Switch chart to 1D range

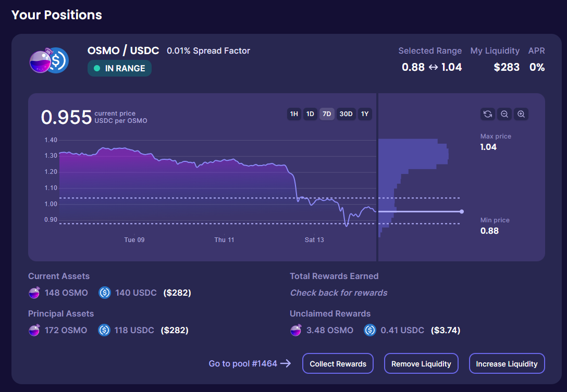[310, 114]
